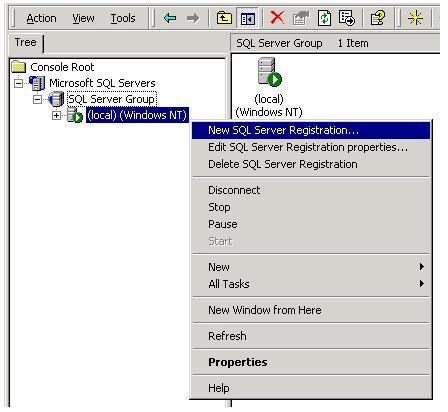Image resolution: width=448 pixels, height=412 pixels.
Task: Click the Back arrow toolbar icon
Action: 170,18
